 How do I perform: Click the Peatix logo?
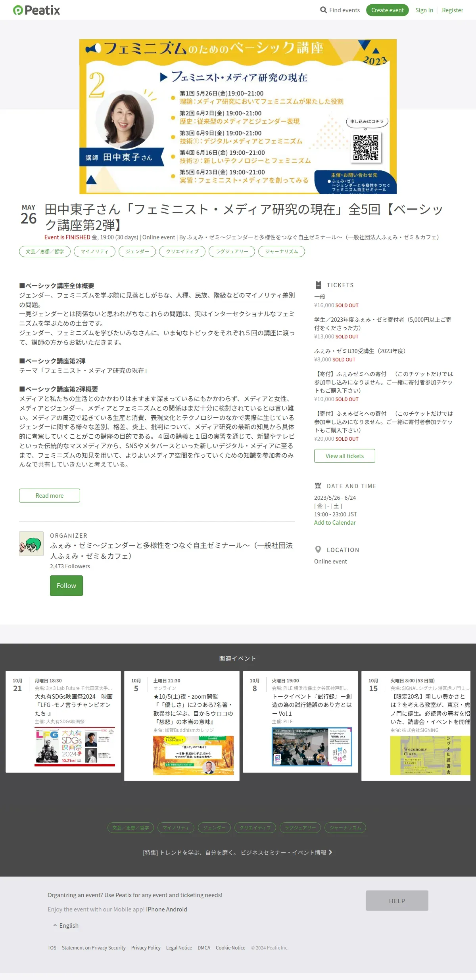(x=36, y=10)
